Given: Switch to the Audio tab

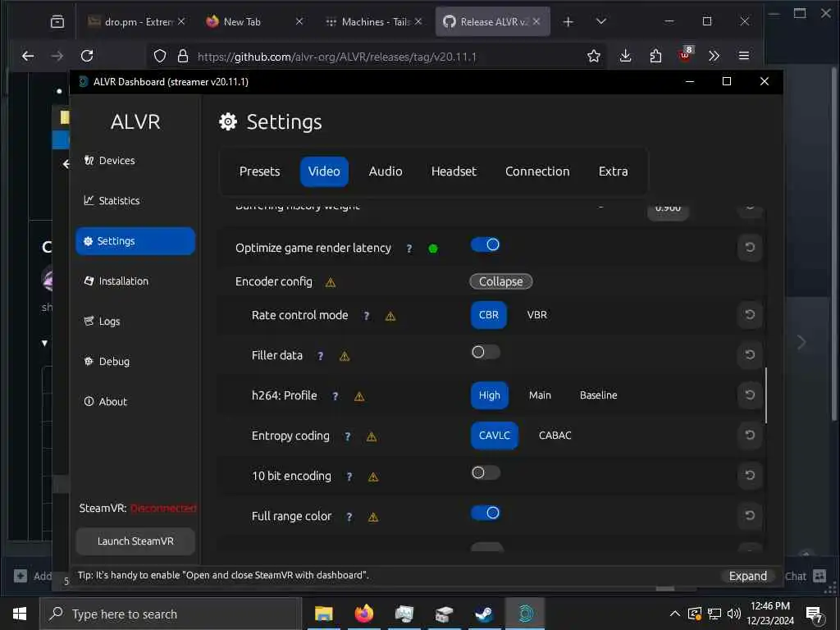Looking at the screenshot, I should click(x=386, y=171).
